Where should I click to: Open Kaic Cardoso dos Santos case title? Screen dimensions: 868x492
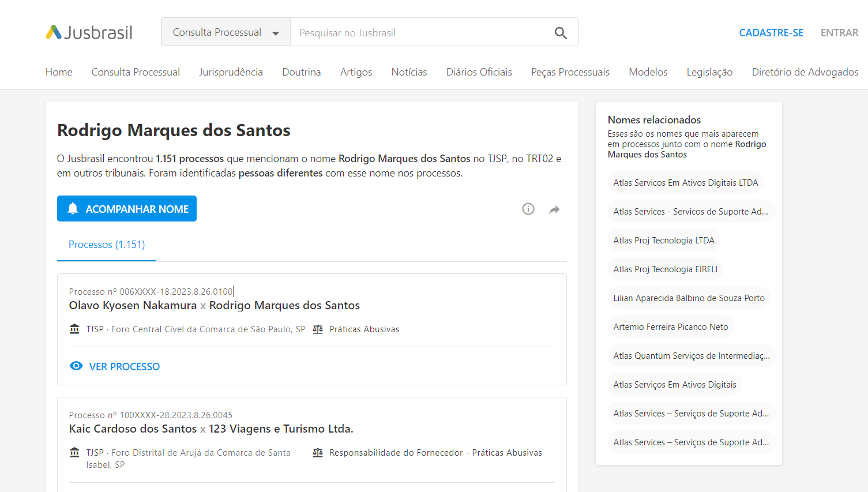(211, 429)
